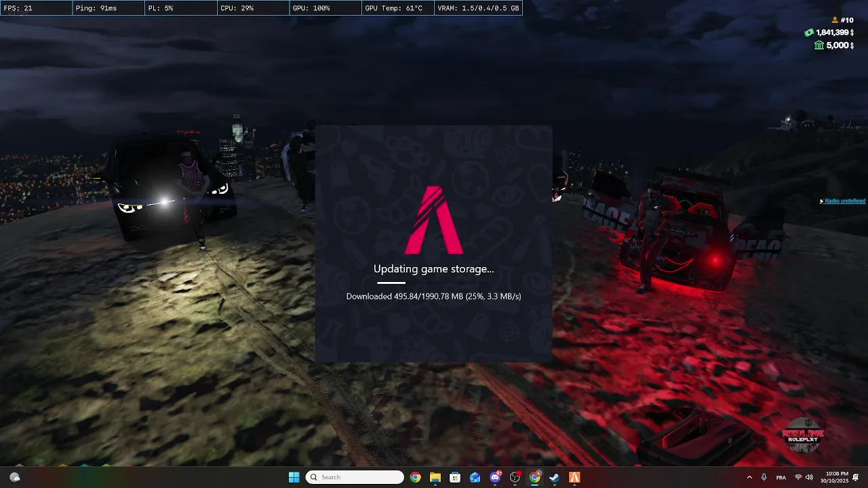
Task: Launch Microsoft Store from the taskbar
Action: point(455,477)
